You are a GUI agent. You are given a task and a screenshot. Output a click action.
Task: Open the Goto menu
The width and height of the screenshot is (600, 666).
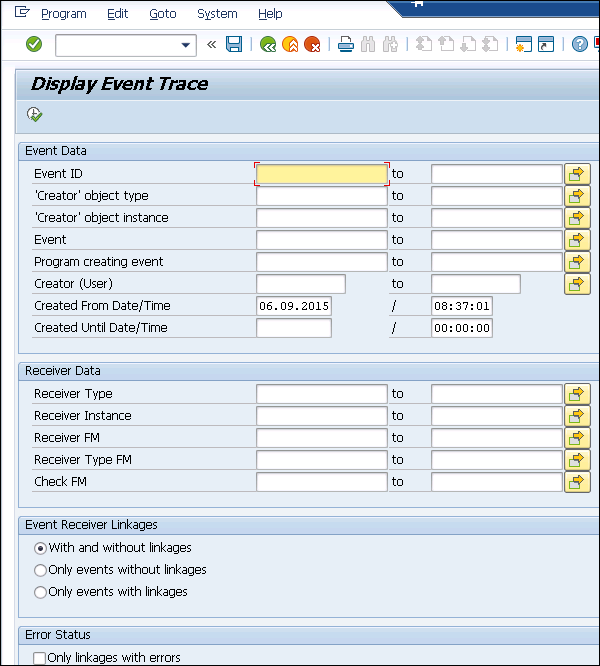click(163, 14)
